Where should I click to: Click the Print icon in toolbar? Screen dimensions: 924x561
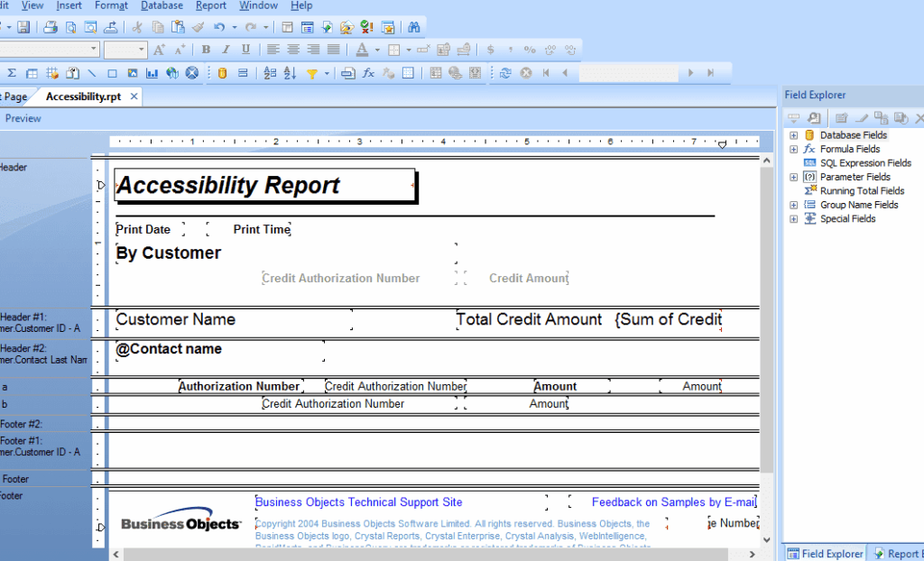point(51,28)
